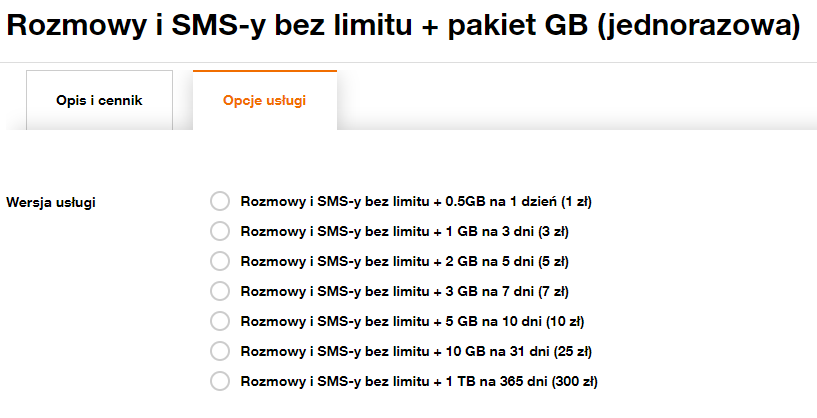
Task: Choose the 10 GB na 31 dni radio button
Action: click(x=220, y=351)
